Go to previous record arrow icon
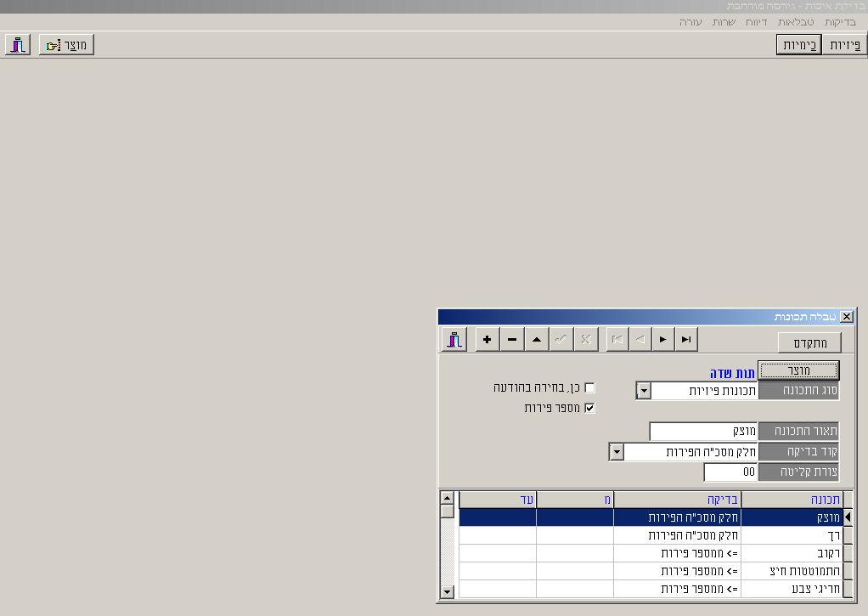Screen dimensions: 868x616 pos(640,340)
